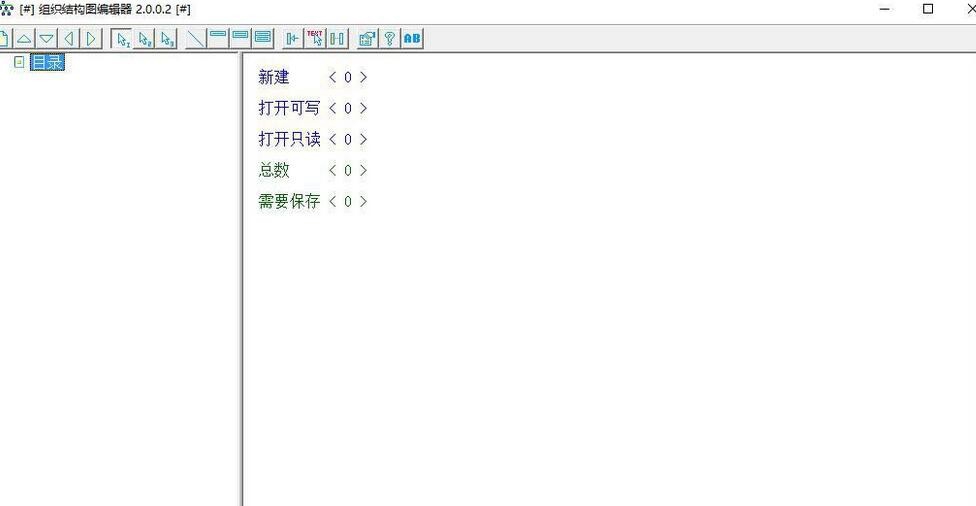Decrease the 新建 counter with left arrow
976x506 pixels.
tap(332, 77)
